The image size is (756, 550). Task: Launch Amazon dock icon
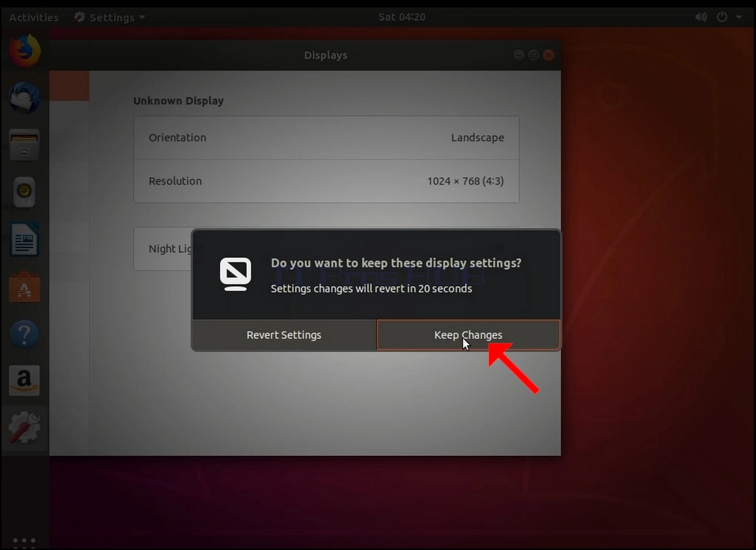tap(24, 380)
